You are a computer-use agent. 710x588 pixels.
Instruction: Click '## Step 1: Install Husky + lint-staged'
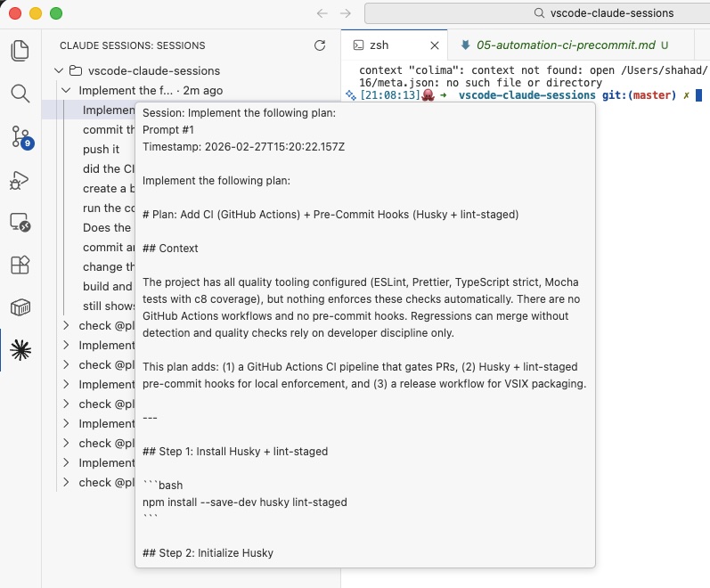point(235,451)
